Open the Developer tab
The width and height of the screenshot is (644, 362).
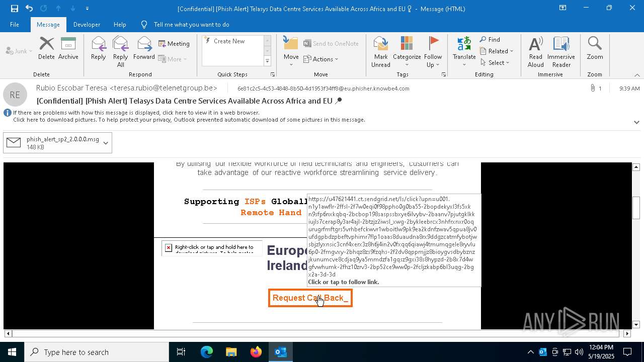87,24
